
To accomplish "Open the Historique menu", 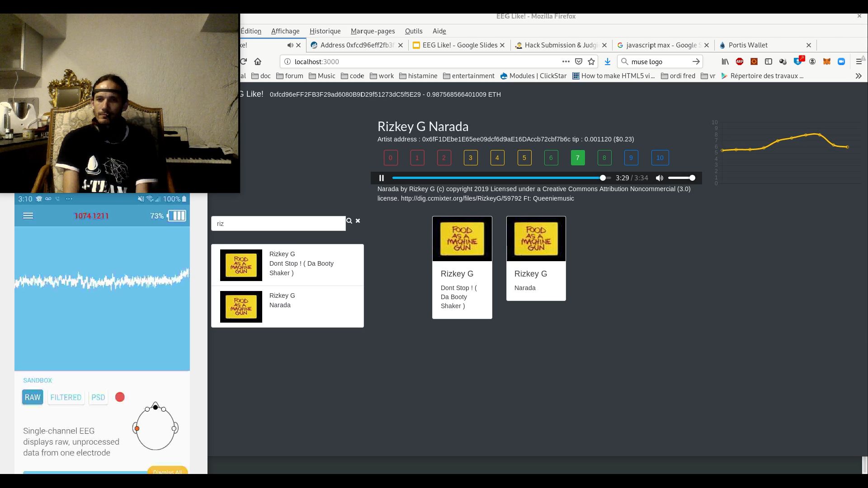I will click(x=325, y=31).
